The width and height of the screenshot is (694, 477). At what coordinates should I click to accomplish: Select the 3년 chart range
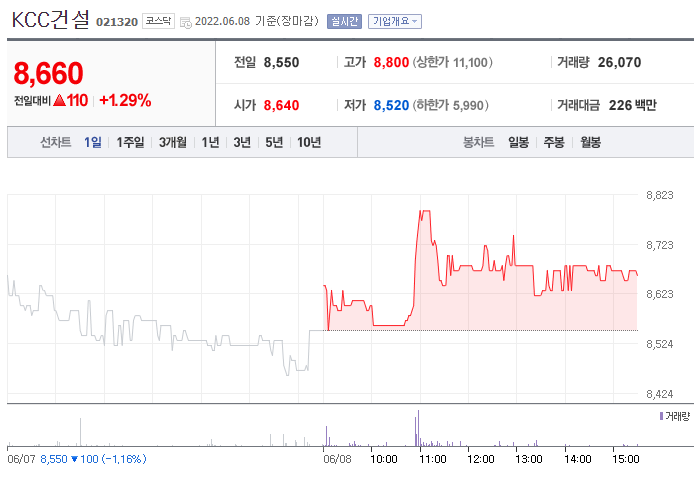click(242, 142)
